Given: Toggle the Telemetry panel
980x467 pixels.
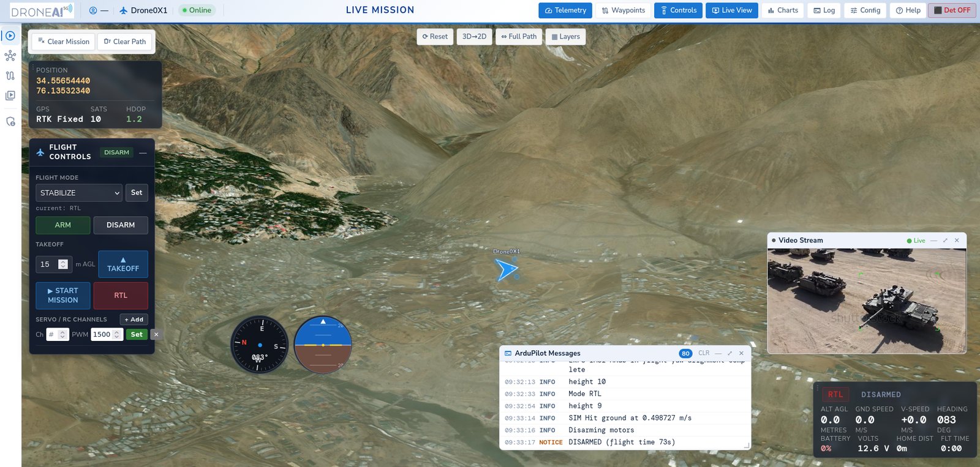Looking at the screenshot, I should pos(565,10).
